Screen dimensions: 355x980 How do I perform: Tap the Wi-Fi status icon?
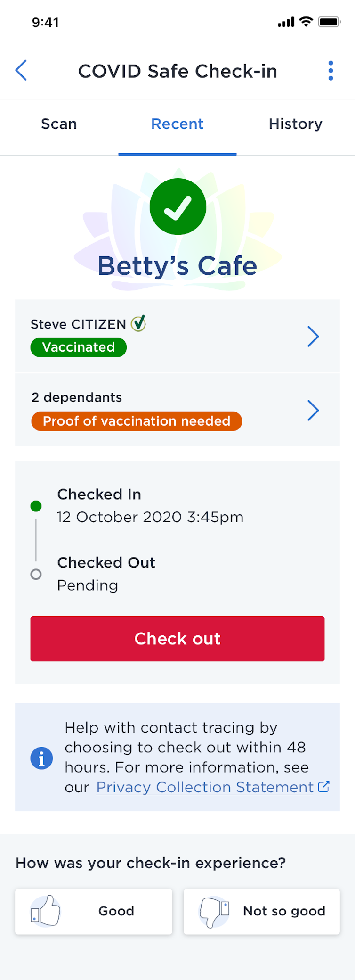tap(306, 22)
